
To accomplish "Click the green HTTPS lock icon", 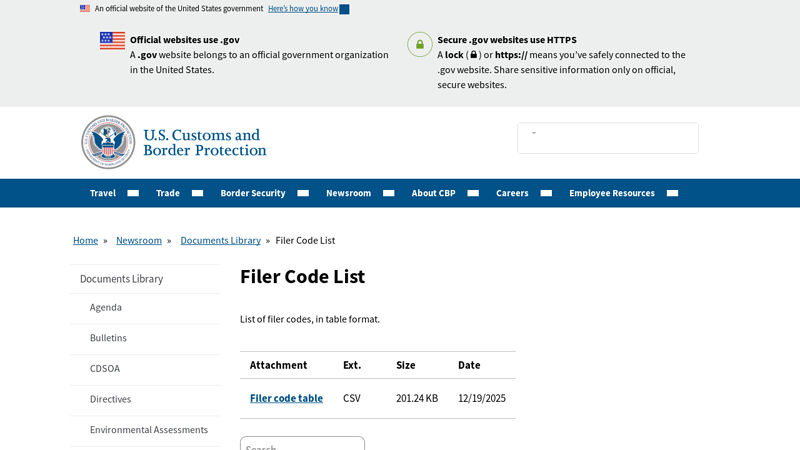I will click(420, 44).
